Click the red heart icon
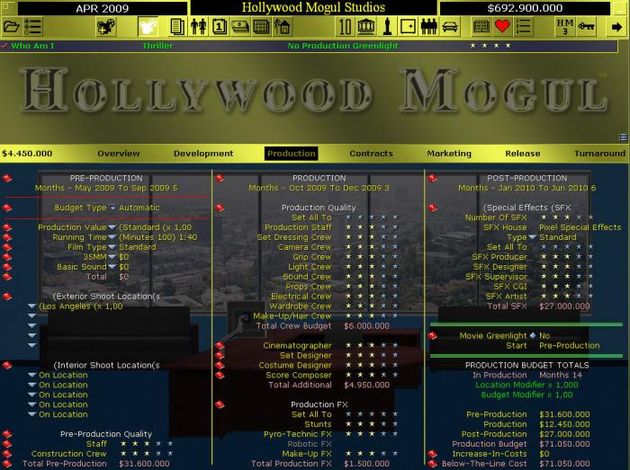The image size is (630, 470). click(502, 27)
